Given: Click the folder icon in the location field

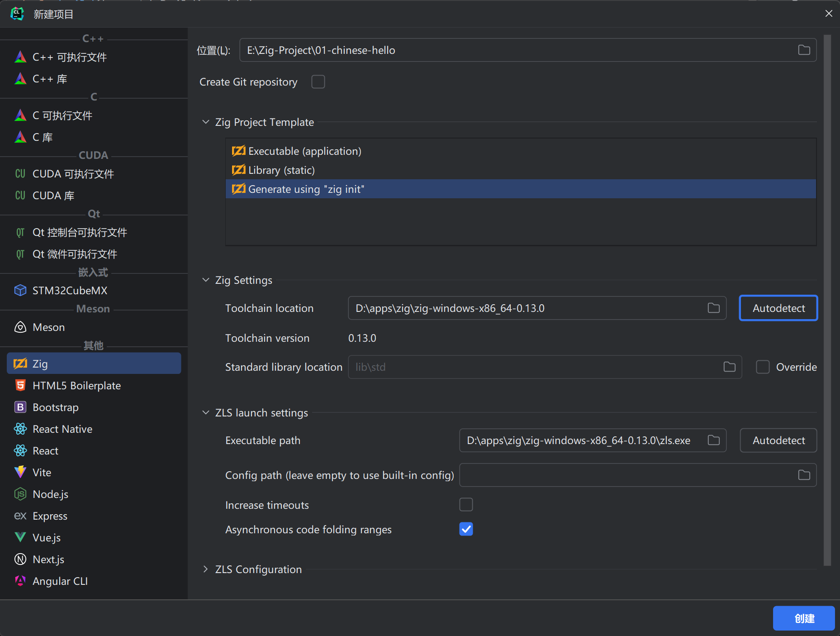Looking at the screenshot, I should [x=804, y=50].
